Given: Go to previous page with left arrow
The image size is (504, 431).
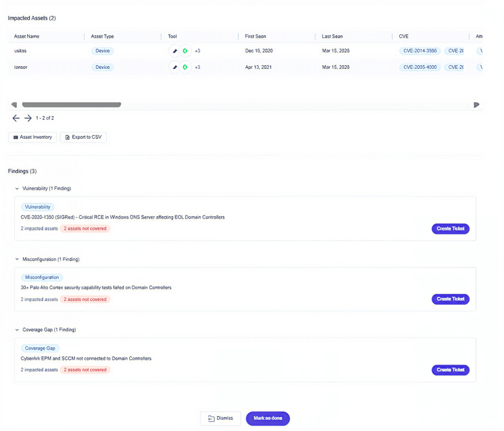Looking at the screenshot, I should pos(16,119).
